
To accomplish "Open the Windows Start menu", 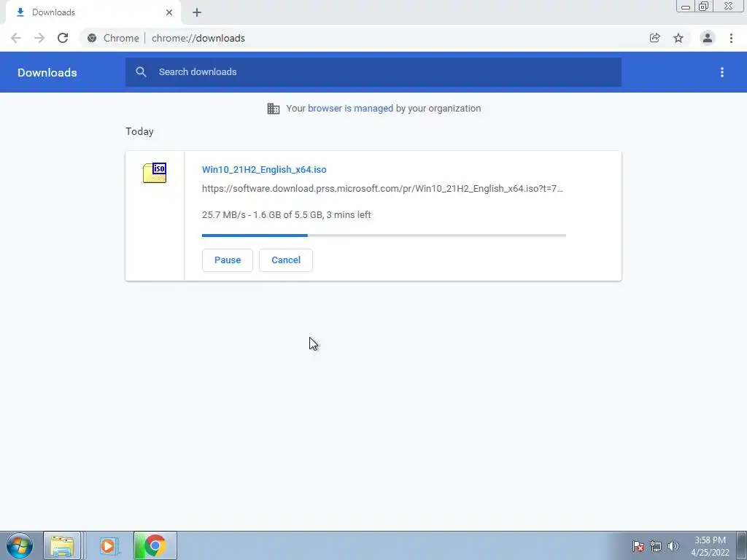I will [20, 545].
